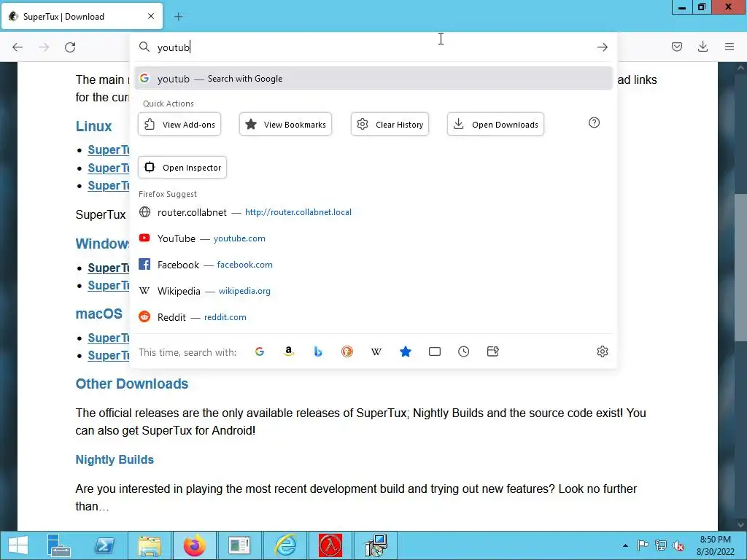
Task: Click the first SuperTux link under Linux
Action: coord(109,150)
